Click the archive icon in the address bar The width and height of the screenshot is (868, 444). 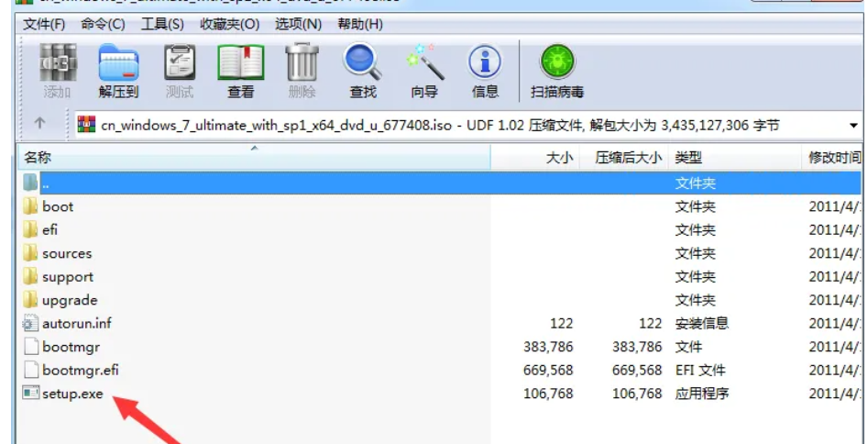tap(86, 125)
